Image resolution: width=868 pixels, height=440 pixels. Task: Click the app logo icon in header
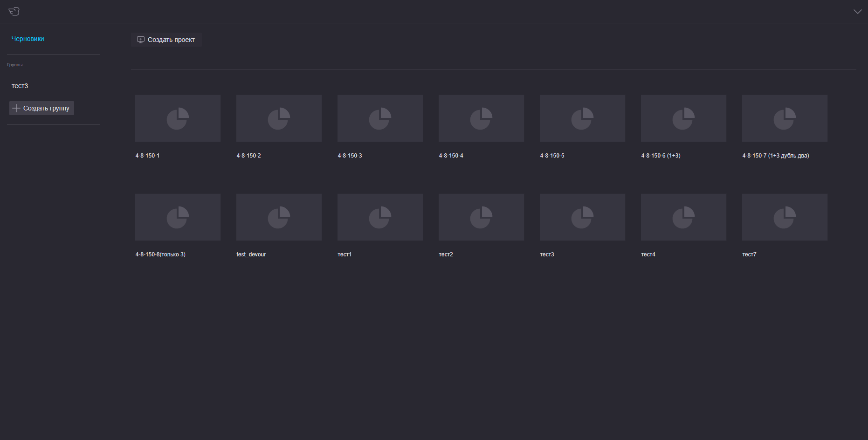[x=14, y=12]
